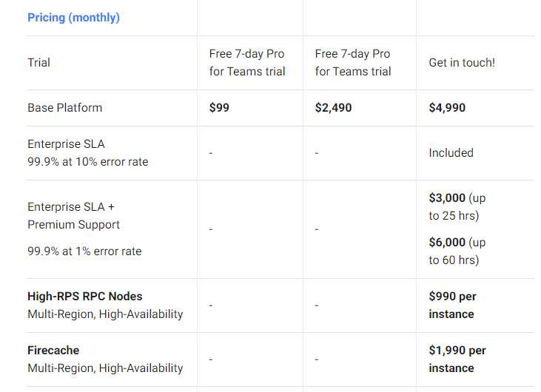
Task: Click the 99.9% at 1% error rate text
Action: click(x=84, y=251)
